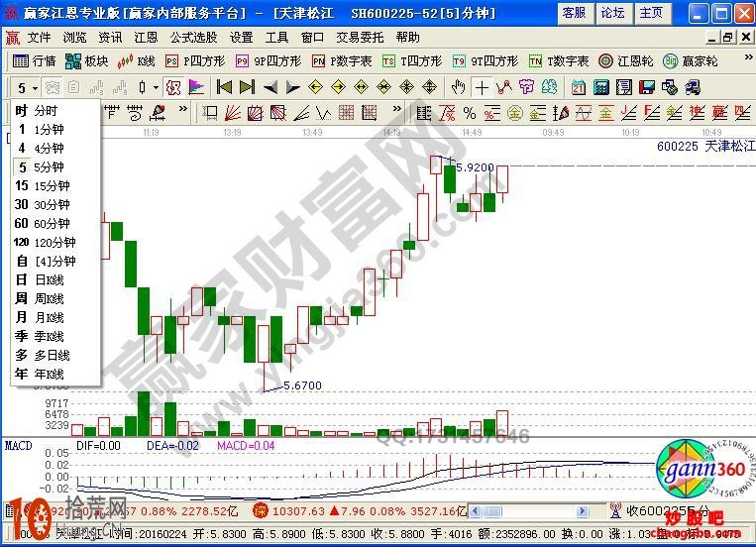
Task: Open the 江恩 menu
Action: [x=146, y=37]
